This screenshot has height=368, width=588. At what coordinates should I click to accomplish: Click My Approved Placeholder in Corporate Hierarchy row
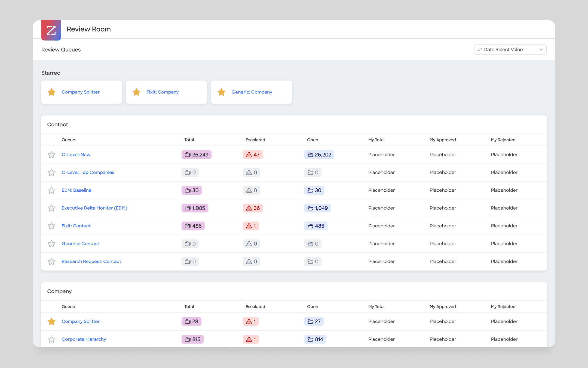click(443, 339)
